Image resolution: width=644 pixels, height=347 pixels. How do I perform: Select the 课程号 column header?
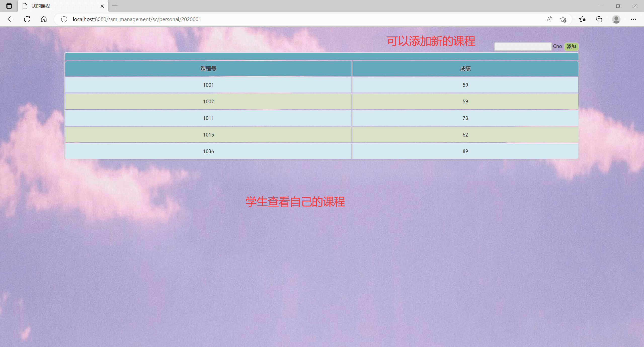pos(208,68)
